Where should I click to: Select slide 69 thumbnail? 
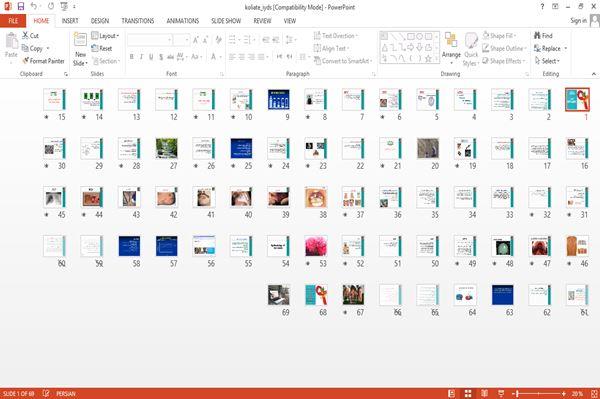tap(279, 295)
